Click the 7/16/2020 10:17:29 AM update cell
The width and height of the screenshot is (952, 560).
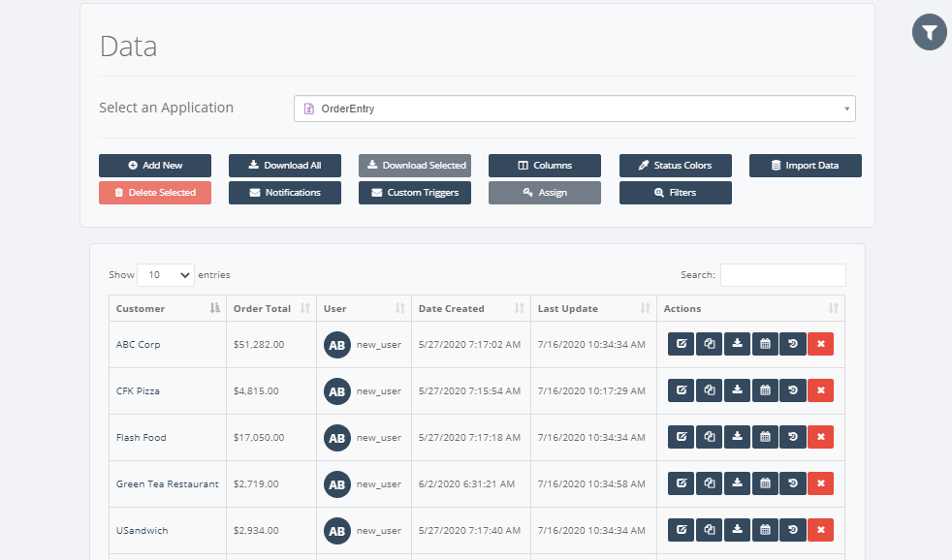click(593, 391)
